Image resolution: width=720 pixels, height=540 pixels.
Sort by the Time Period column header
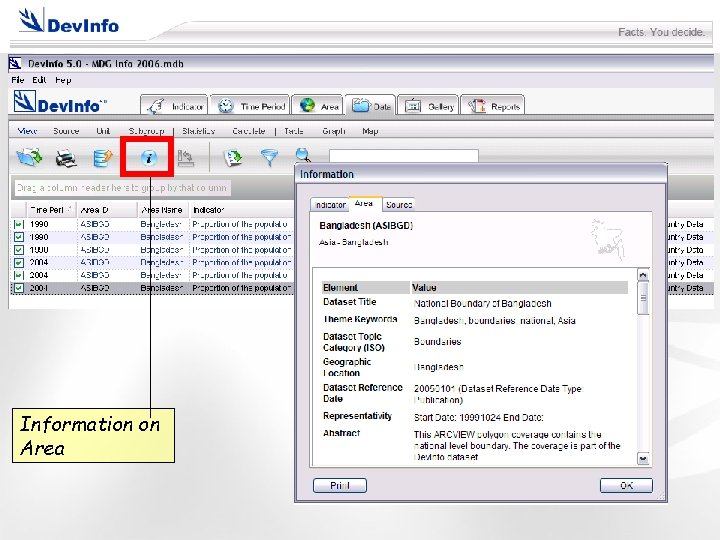(51, 210)
